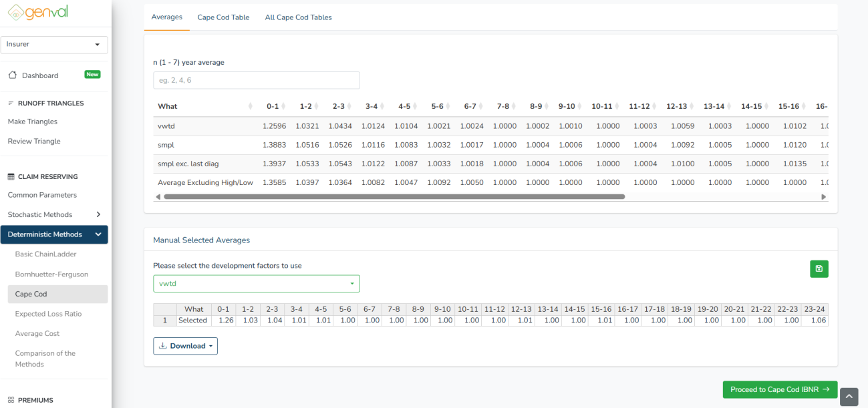Switch to All Cape Cod Tables tab
The image size is (868, 408).
[x=298, y=17]
